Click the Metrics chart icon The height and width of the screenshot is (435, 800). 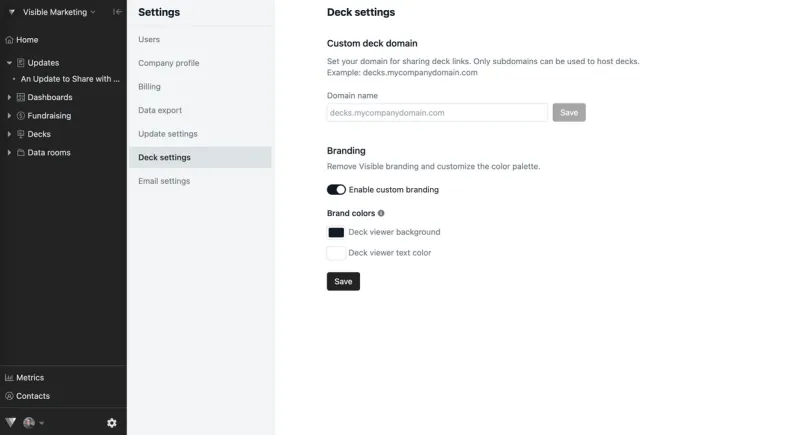point(9,378)
